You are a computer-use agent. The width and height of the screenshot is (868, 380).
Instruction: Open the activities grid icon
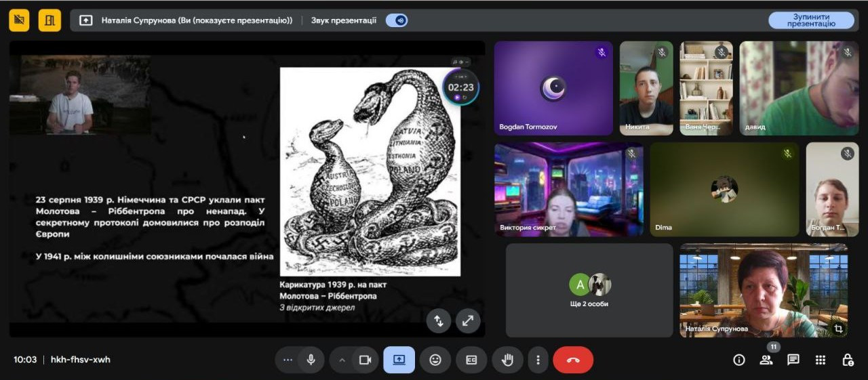[821, 360]
